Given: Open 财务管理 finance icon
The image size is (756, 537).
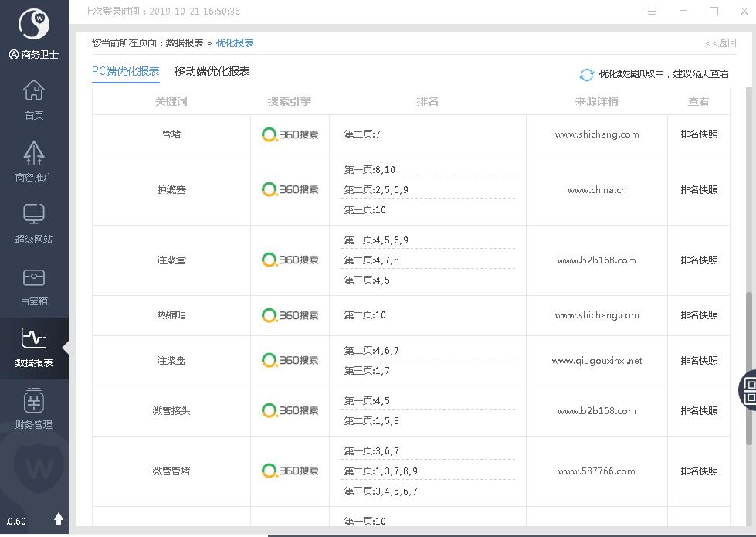Looking at the screenshot, I should tap(34, 408).
